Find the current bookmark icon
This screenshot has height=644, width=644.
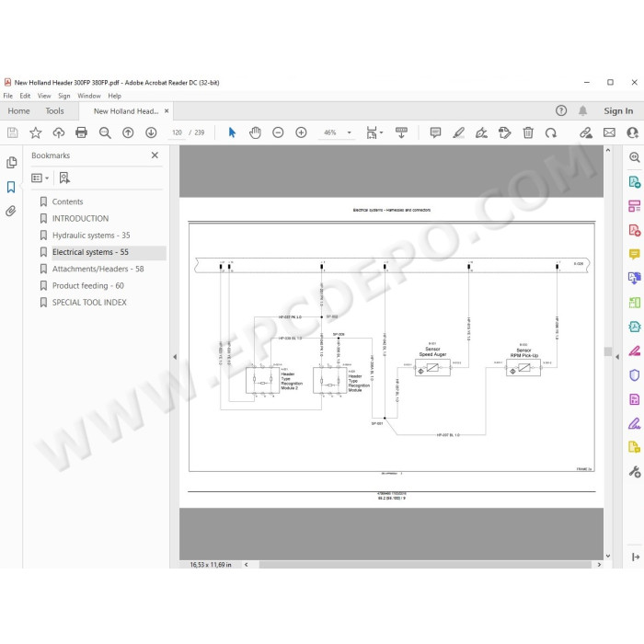click(x=64, y=178)
